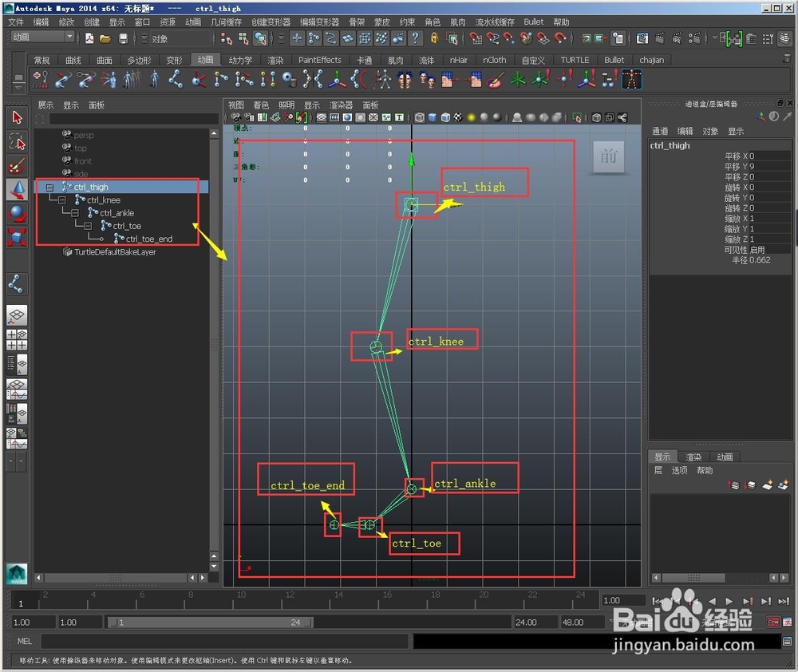Image resolution: width=798 pixels, height=672 pixels.
Task: Toggle Auto Keyframe red key button
Action: [773, 622]
